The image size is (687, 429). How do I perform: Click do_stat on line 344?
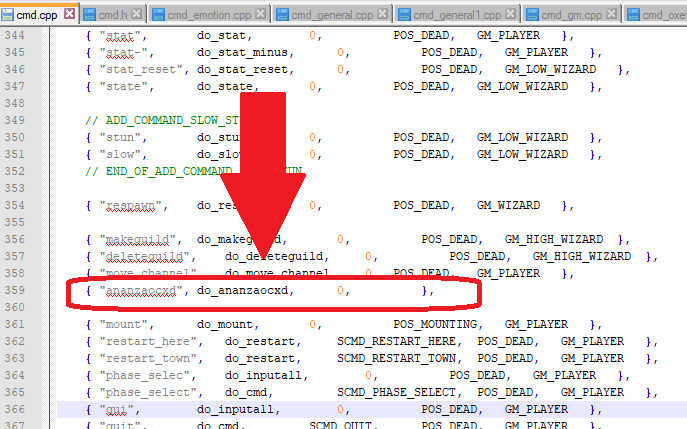click(221, 35)
